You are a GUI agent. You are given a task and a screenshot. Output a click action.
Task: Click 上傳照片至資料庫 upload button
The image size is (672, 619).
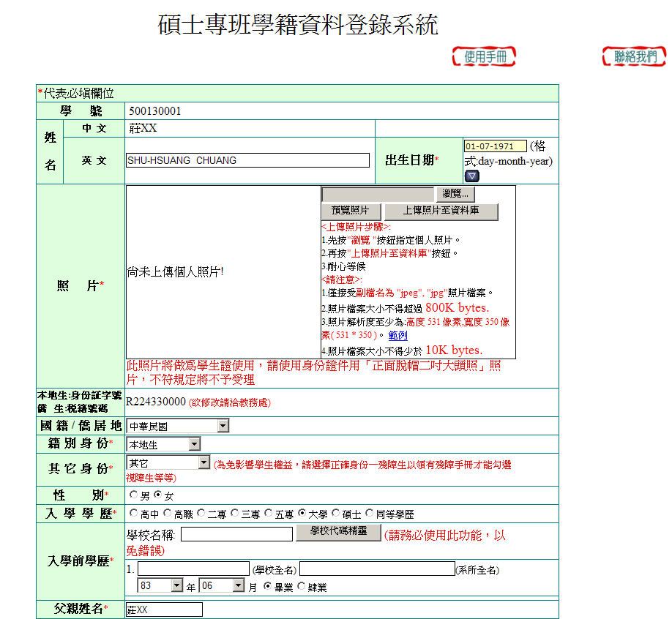(x=441, y=211)
